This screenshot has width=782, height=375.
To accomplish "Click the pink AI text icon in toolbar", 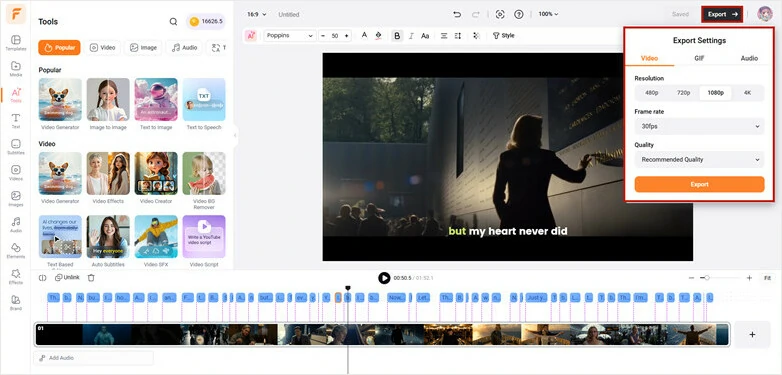I will click(250, 35).
